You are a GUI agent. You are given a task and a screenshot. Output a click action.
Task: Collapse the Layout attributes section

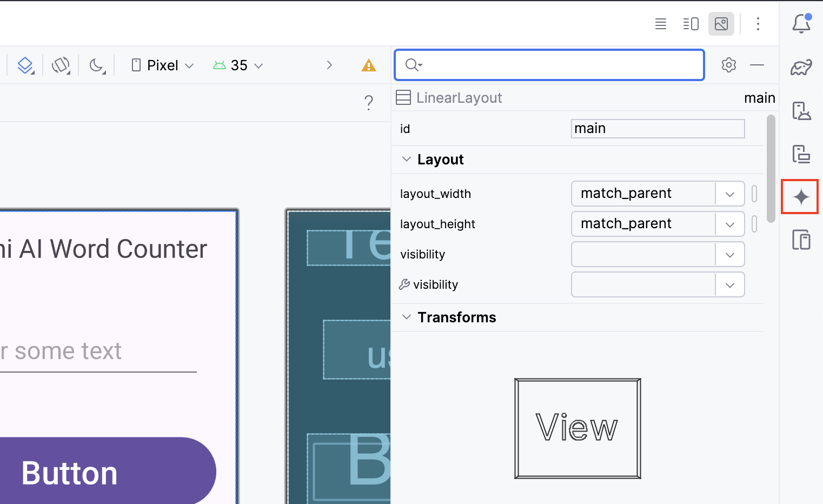(407, 160)
